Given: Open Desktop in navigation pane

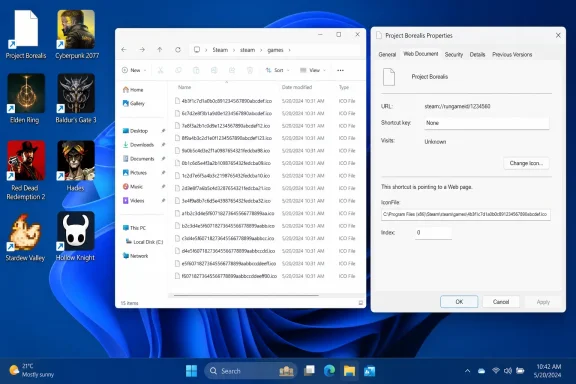Looking at the screenshot, I should point(135,131).
